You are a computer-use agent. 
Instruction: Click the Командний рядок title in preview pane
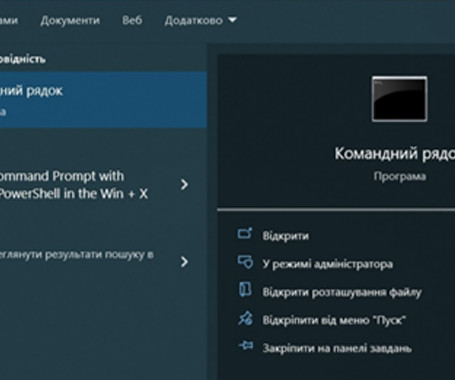[x=395, y=154]
